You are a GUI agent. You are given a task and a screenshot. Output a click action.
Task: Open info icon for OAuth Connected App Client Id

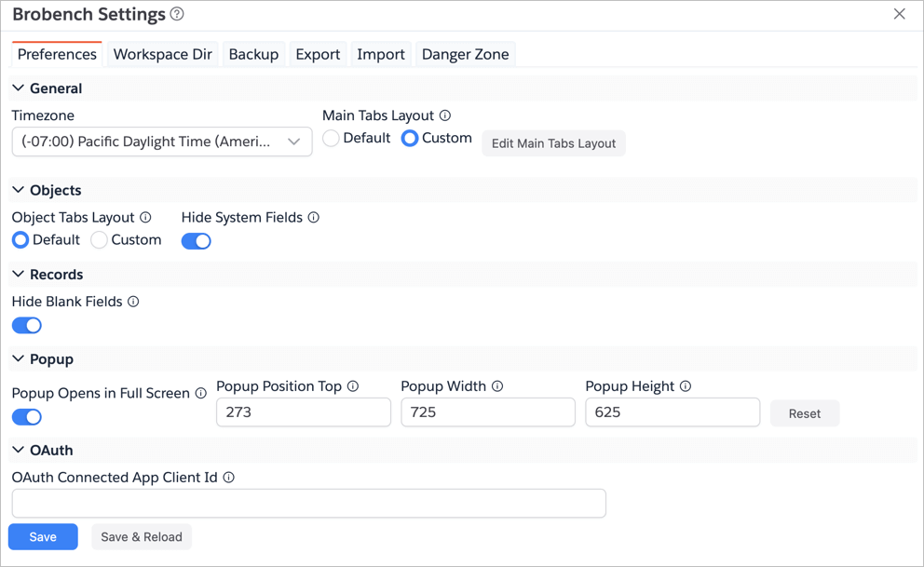(228, 478)
